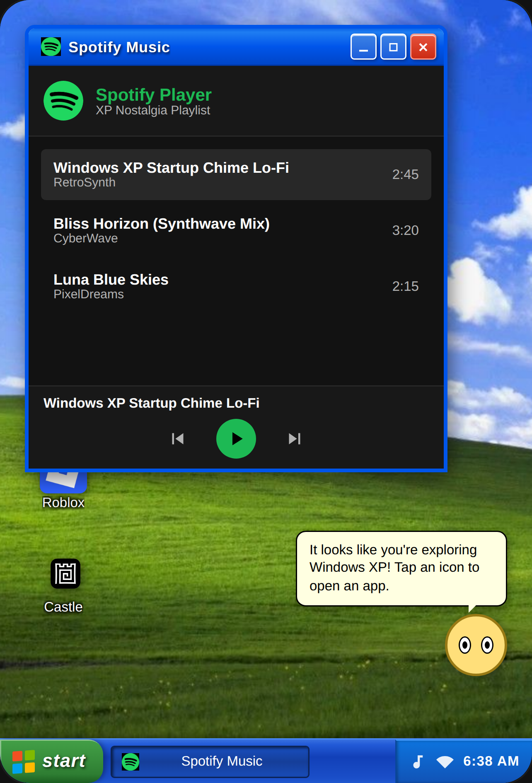Click the Spotify Player heading
The image size is (532, 783).
click(154, 95)
